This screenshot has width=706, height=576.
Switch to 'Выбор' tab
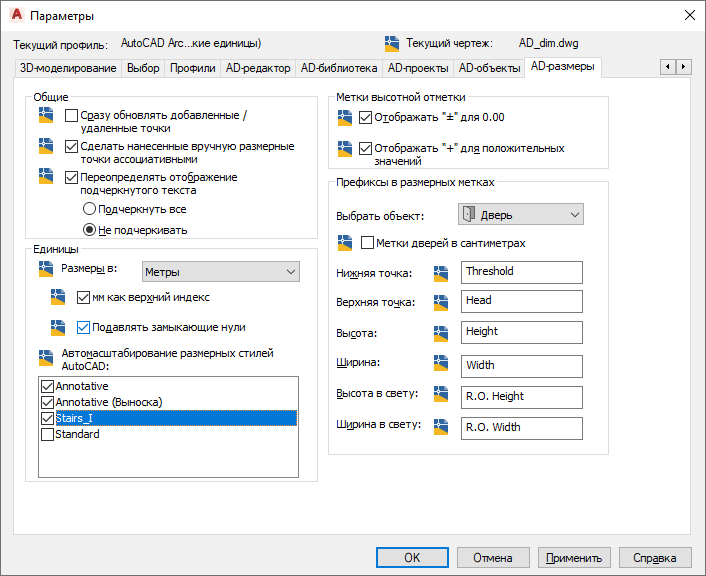point(143,68)
